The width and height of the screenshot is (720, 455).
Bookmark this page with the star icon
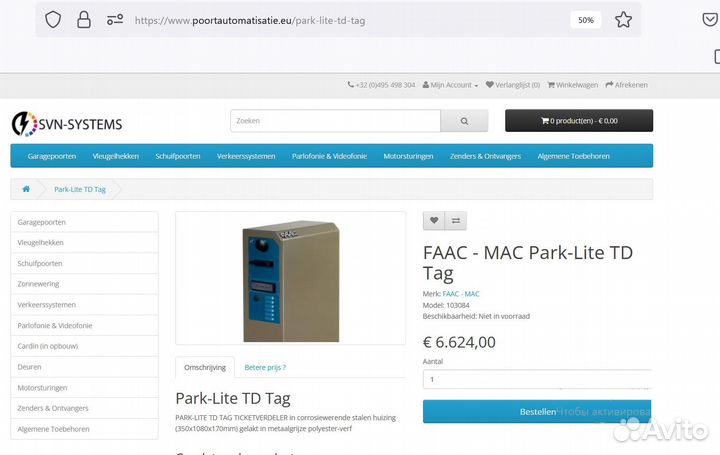(x=623, y=20)
